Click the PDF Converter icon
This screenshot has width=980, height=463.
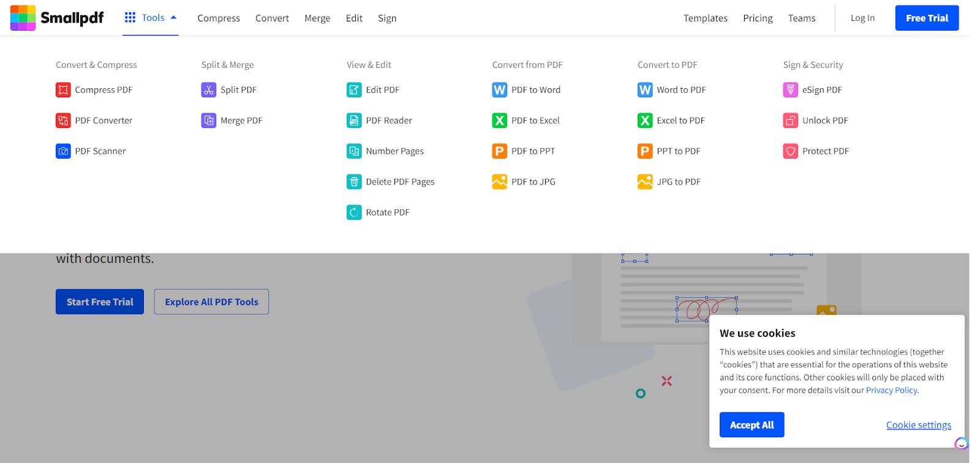(63, 121)
